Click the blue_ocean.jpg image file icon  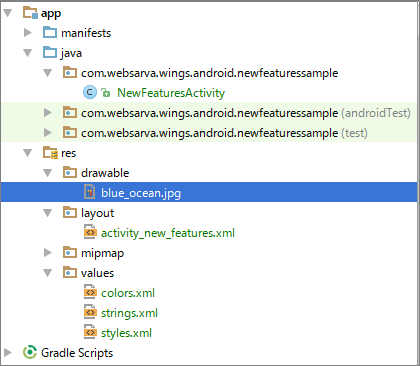coord(89,192)
